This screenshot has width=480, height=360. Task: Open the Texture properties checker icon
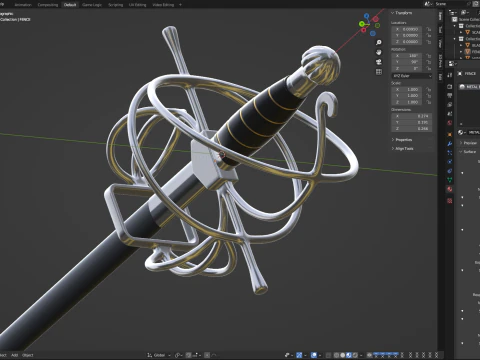pyautogui.click(x=450, y=201)
